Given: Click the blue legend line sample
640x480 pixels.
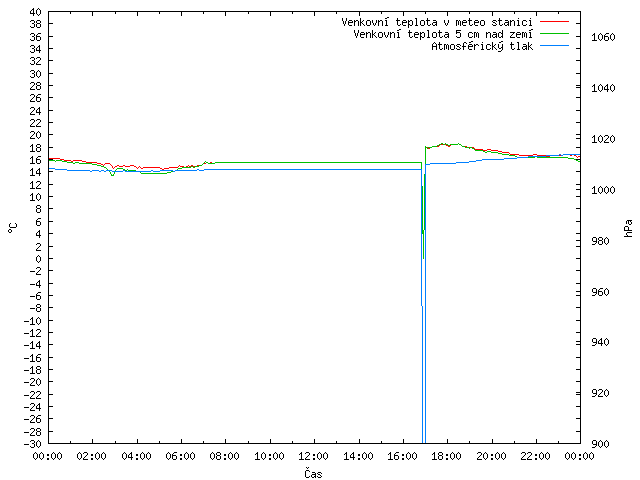Looking at the screenshot, I should click(x=554, y=46).
